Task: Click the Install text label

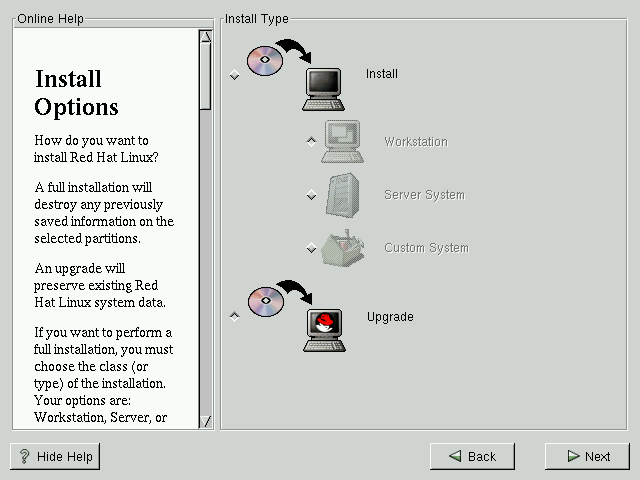Action: tap(382, 74)
